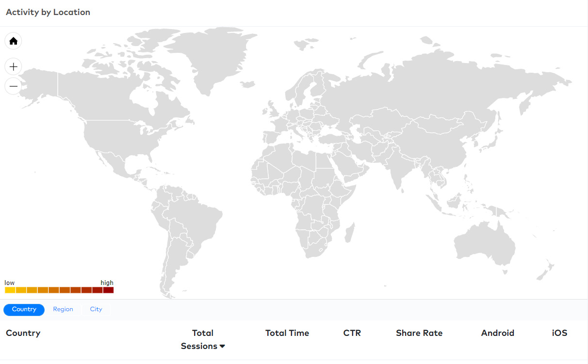Select the United States on the map
This screenshot has width=588, height=364.
coord(121,136)
